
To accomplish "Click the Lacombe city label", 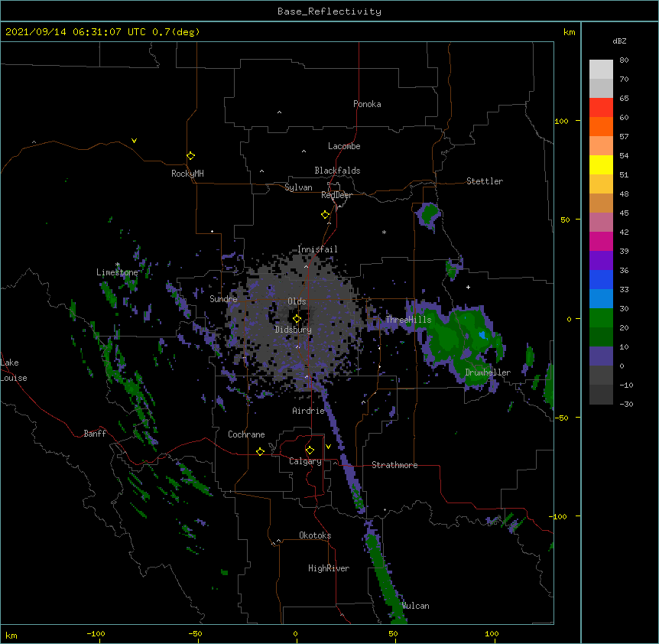I will 344,146.
